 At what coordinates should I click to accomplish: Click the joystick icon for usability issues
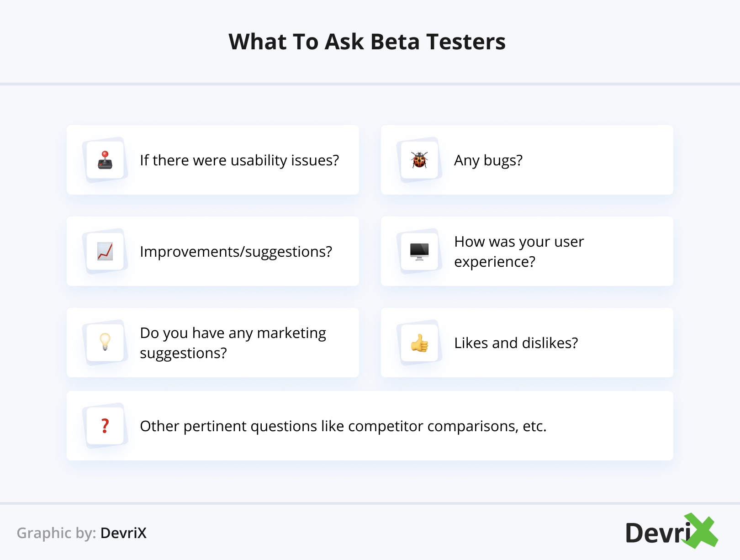105,160
